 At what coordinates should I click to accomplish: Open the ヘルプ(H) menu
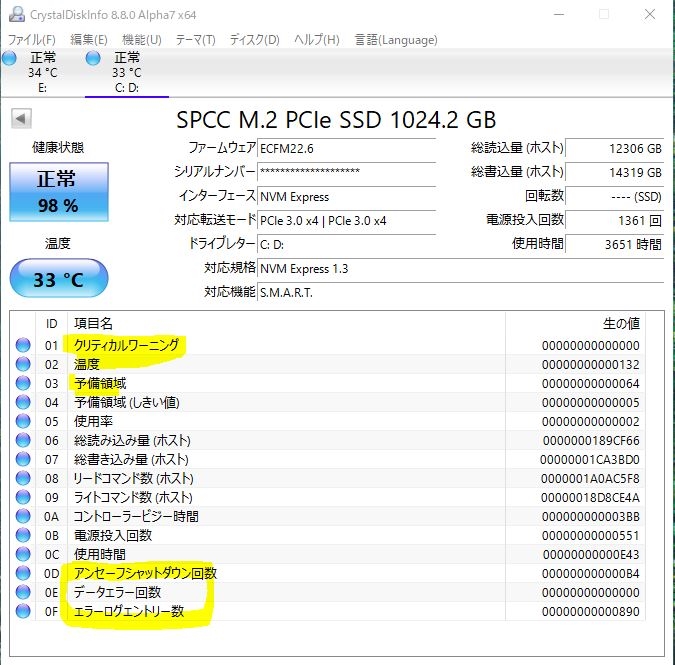pos(317,40)
